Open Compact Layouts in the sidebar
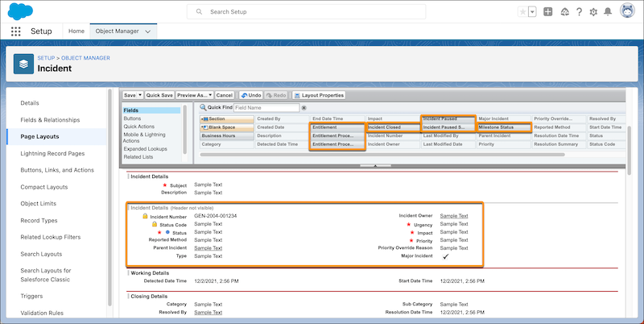 tap(44, 187)
